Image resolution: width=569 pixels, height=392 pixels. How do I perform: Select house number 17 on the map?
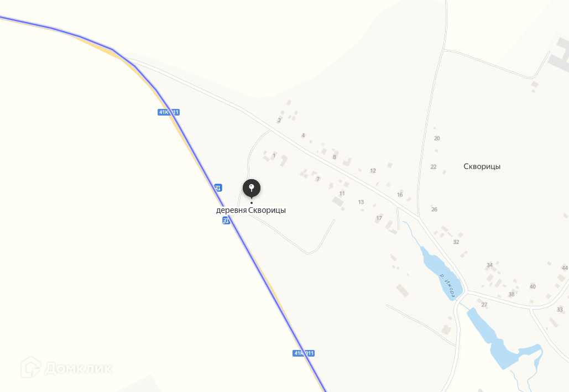379,218
